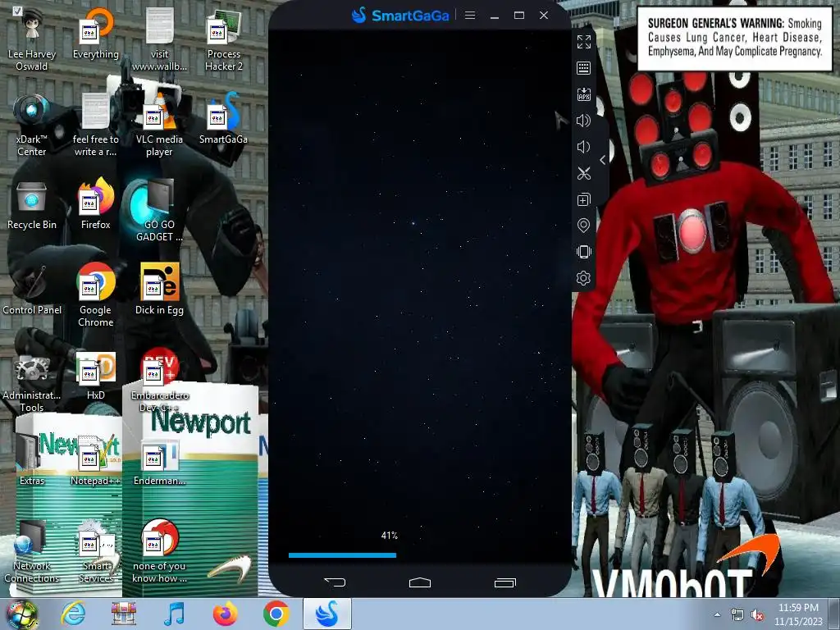Select the 'none of you know how...' shortcut

[160, 551]
